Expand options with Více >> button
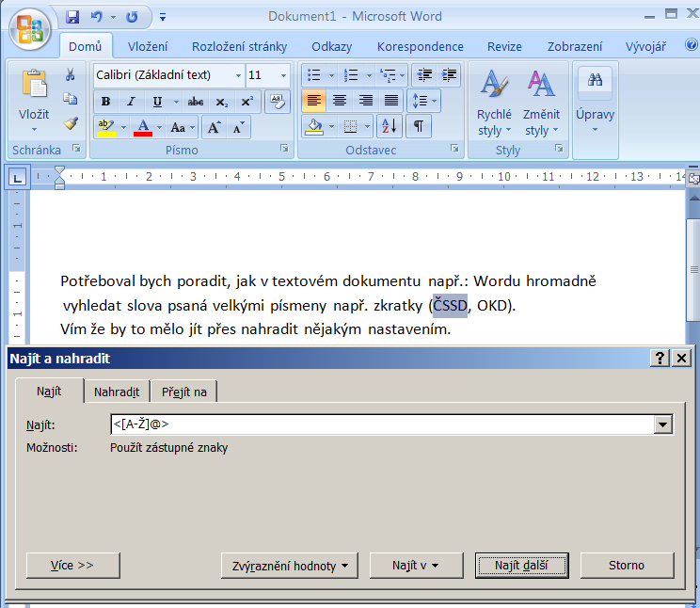The width and height of the screenshot is (700, 608). pos(72,565)
